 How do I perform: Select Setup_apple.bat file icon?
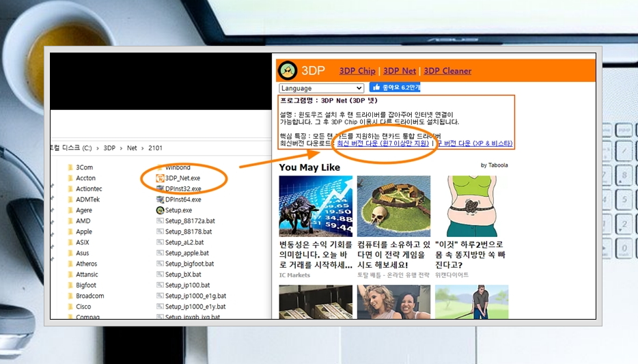160,253
